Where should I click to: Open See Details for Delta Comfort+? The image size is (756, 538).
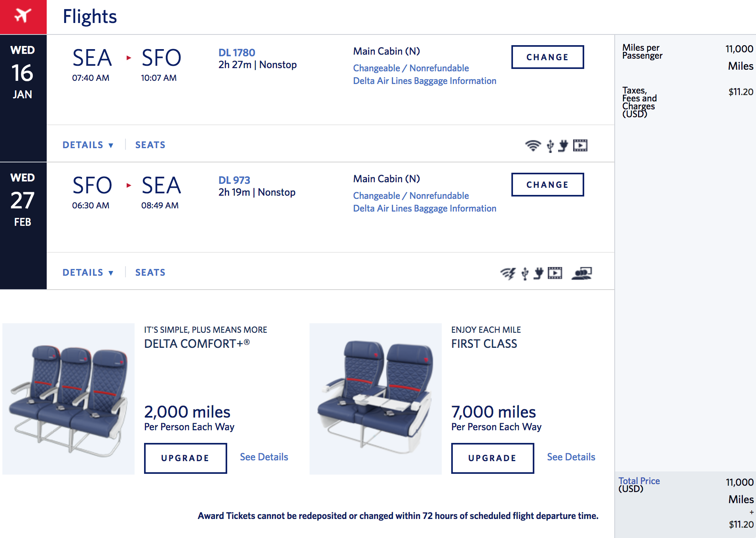(x=264, y=457)
